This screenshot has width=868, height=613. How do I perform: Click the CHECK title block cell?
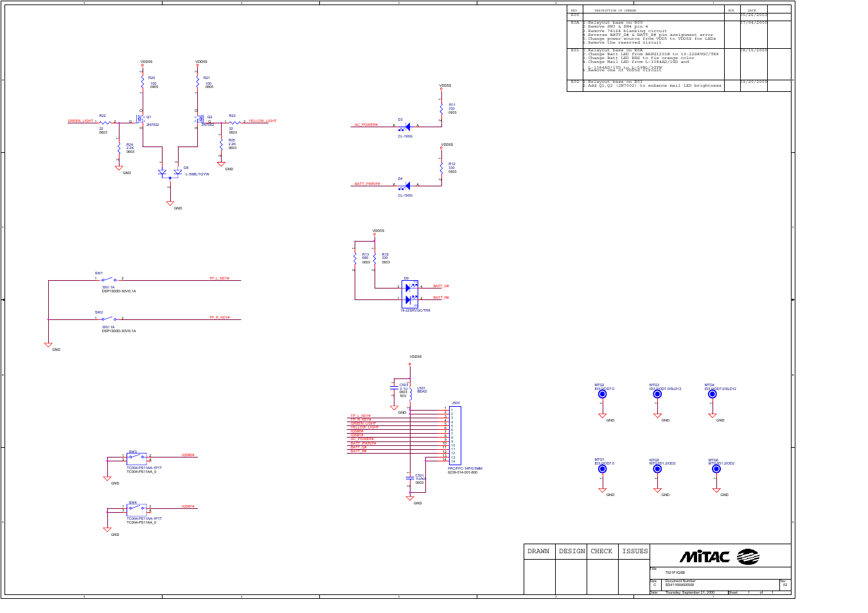point(602,551)
